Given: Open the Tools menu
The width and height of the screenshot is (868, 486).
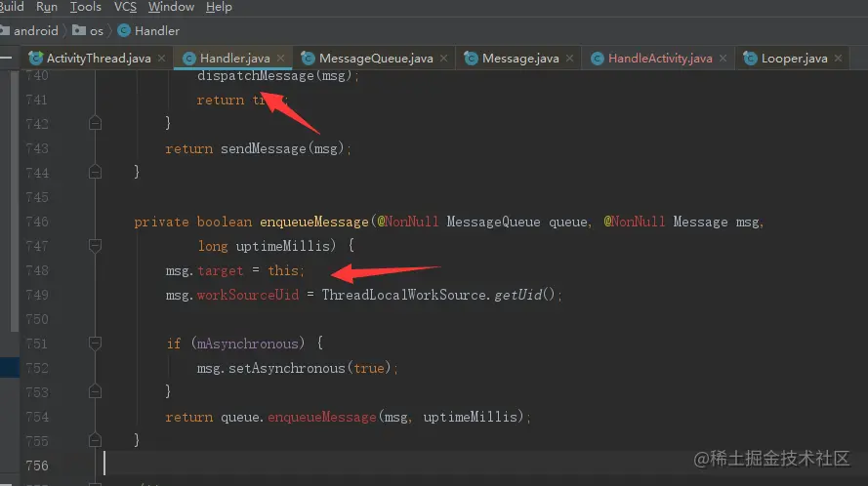Looking at the screenshot, I should (85, 7).
